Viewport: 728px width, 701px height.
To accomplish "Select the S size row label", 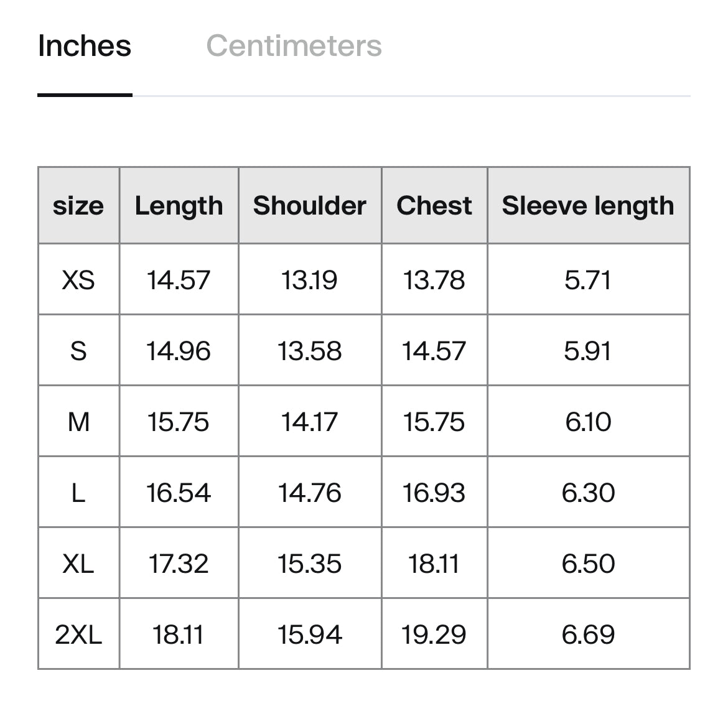I will point(78,351).
